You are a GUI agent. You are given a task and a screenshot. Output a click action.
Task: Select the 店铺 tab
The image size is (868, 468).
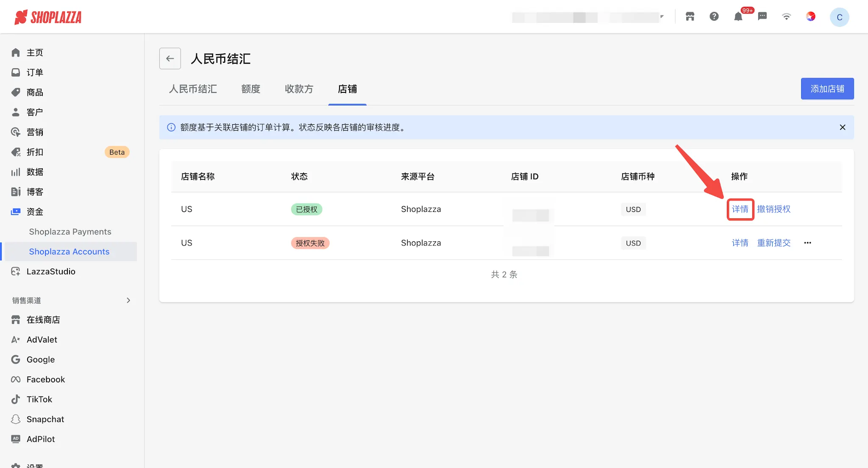347,89
